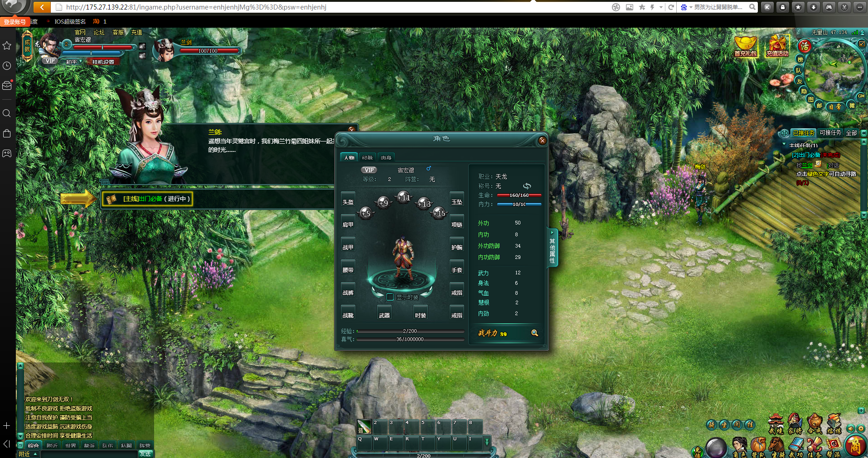868x458 pixels.
Task: Switch to 可接任务 quest tab
Action: pyautogui.click(x=830, y=133)
